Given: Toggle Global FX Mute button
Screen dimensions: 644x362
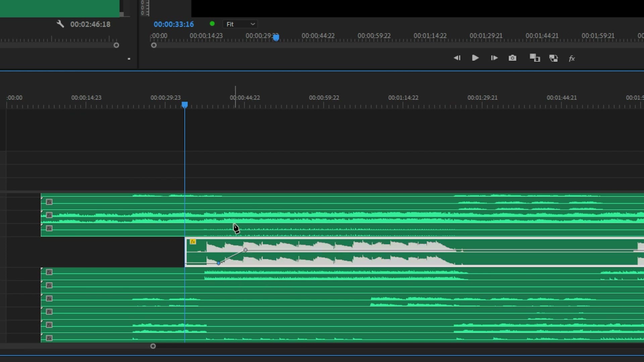Looking at the screenshot, I should click(572, 59).
